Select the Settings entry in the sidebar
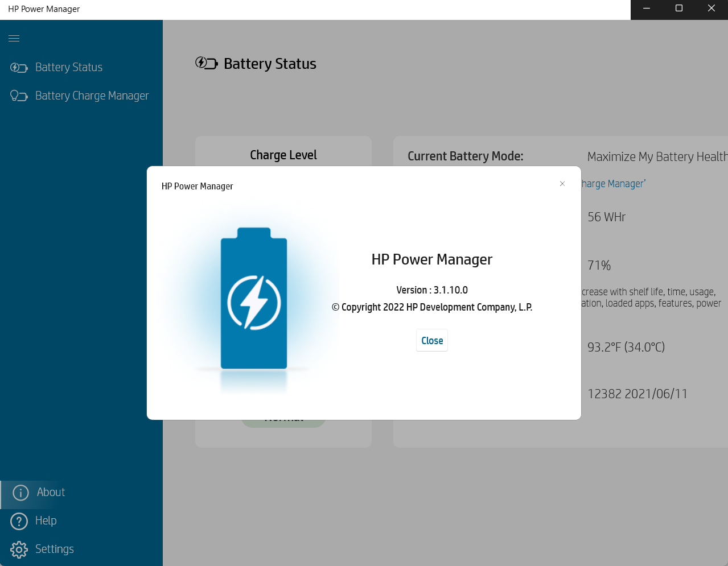This screenshot has width=728, height=566. [55, 550]
